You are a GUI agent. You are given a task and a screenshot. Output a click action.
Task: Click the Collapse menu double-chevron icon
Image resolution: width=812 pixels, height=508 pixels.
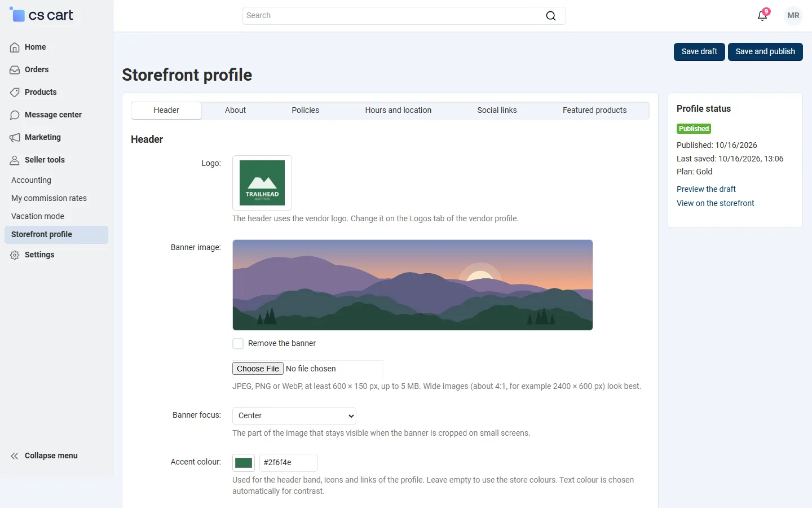coord(15,456)
